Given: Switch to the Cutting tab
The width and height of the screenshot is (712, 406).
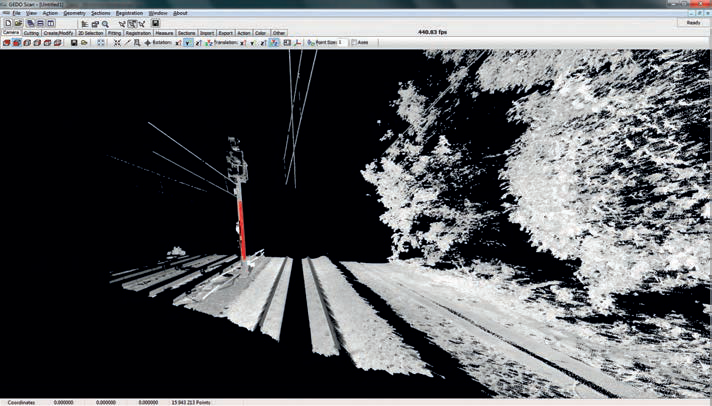Looking at the screenshot, I should tap(31, 33).
